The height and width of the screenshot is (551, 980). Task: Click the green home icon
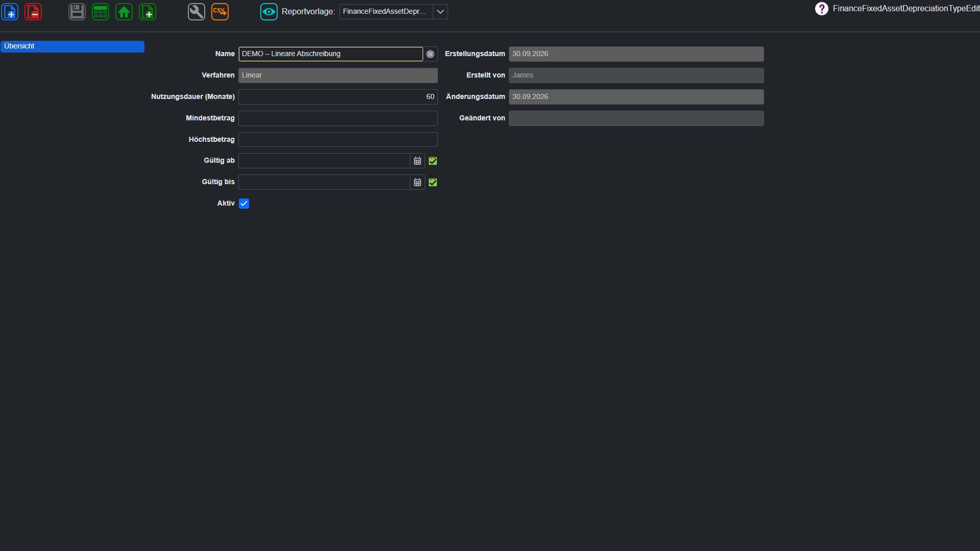pos(124,12)
